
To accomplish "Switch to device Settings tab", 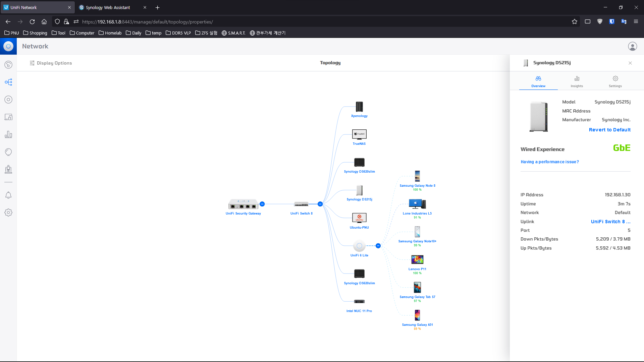I will [615, 81].
